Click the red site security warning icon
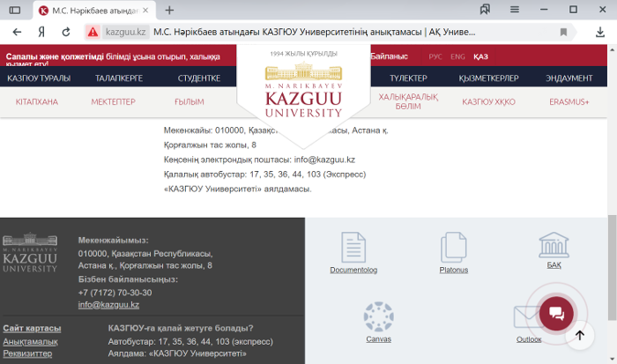Image resolution: width=617 pixels, height=364 pixels. coord(93,32)
